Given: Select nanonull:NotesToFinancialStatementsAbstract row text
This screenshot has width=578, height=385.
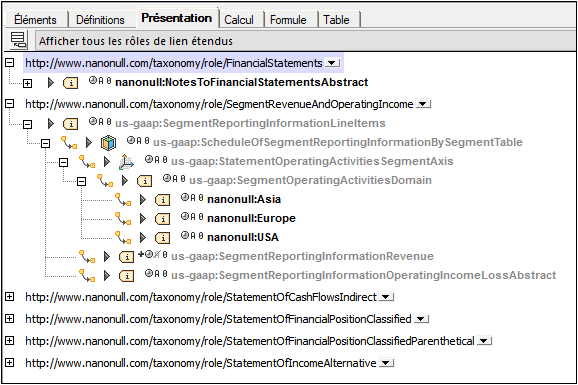Looking at the screenshot, I should tap(241, 82).
